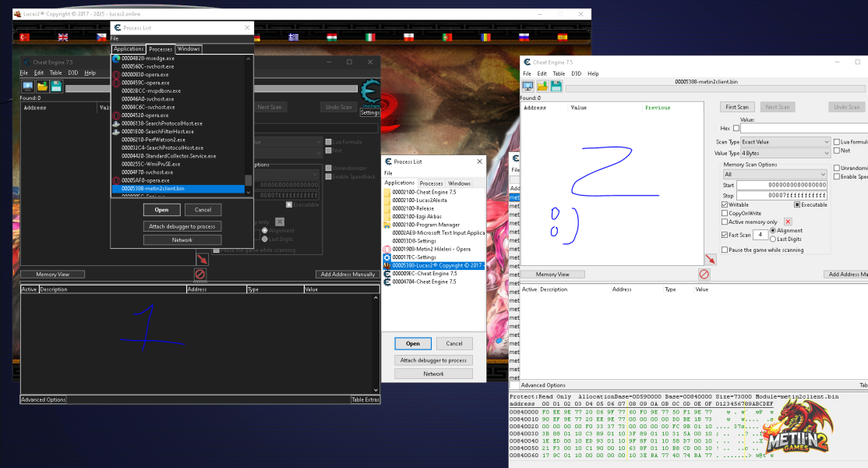The image size is (868, 468).
Task: Open the Value Type dropdown (4 Bytes)
Action: [785, 154]
